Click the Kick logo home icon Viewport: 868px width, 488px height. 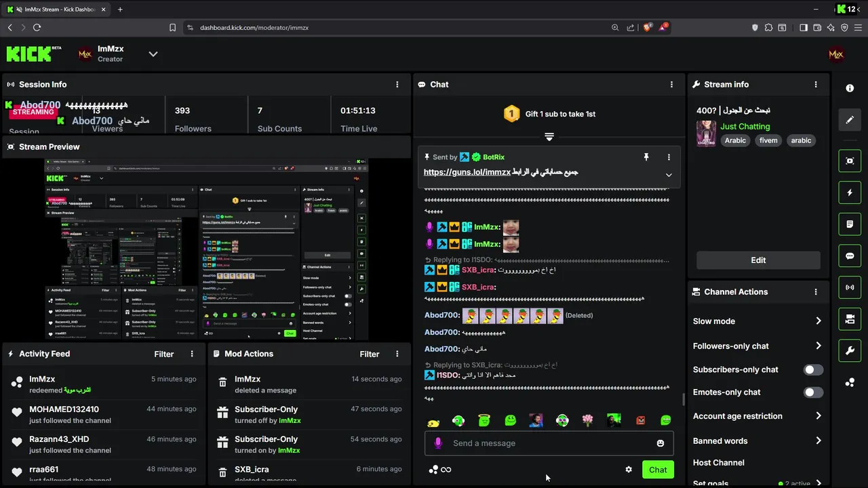[x=33, y=54]
